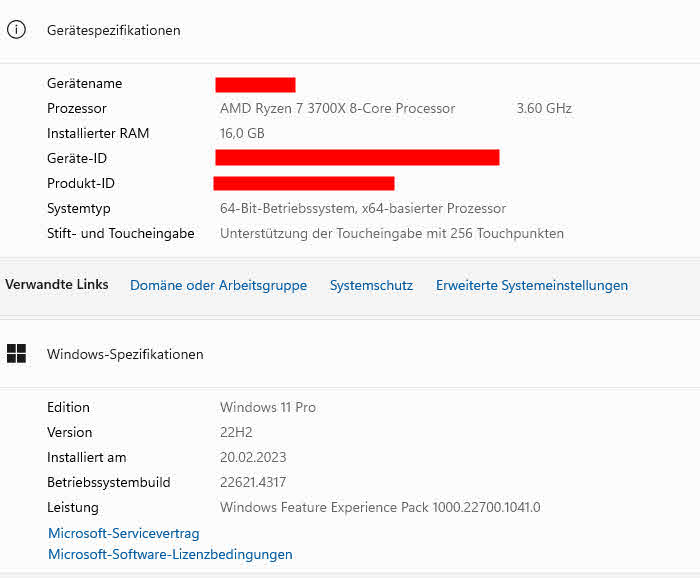Image resolution: width=700 pixels, height=578 pixels.
Task: Click the Gerätespezifikationen section header
Action: point(114,30)
